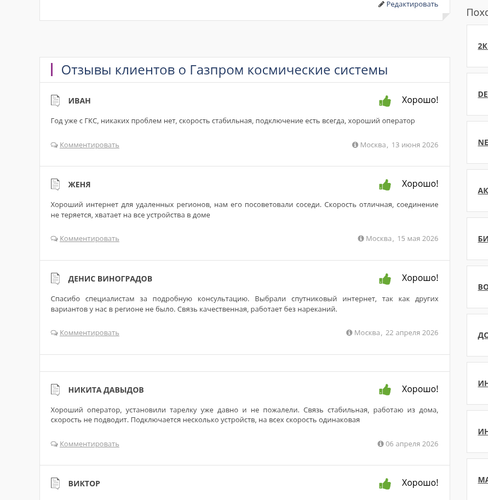
Task: Click the green thumbs-up on ЖЕНЯ's review
Action: 385,185
